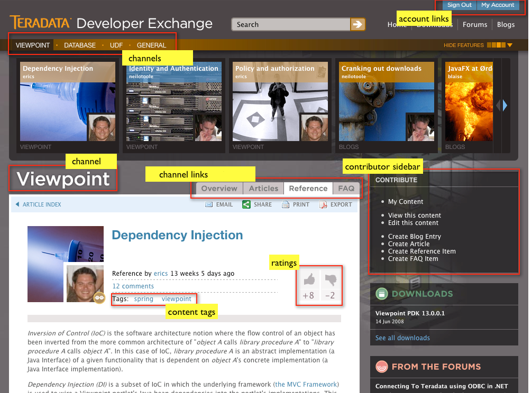The image size is (532, 393).
Task: Open the UDF channel
Action: (x=116, y=45)
